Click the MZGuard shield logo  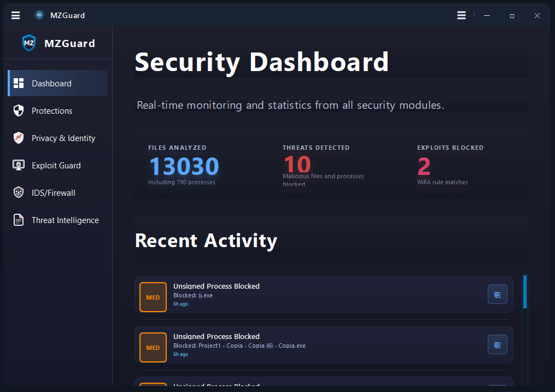pos(28,43)
